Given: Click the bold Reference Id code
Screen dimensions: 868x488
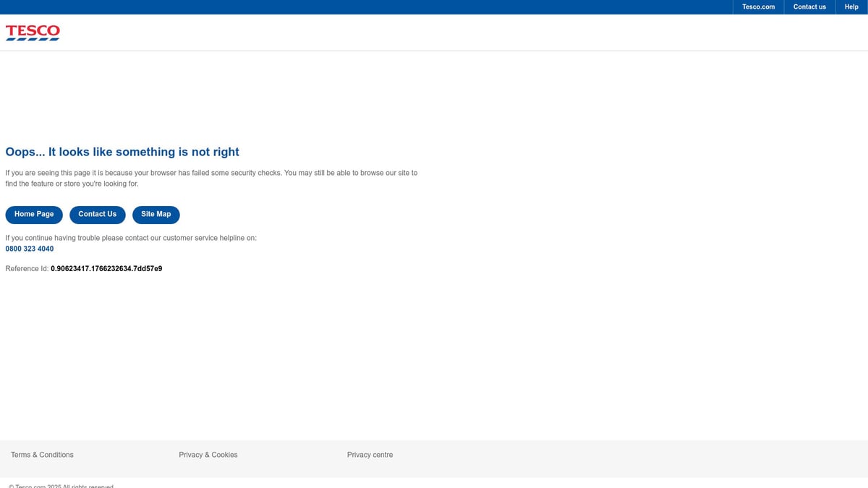Looking at the screenshot, I should [x=106, y=269].
